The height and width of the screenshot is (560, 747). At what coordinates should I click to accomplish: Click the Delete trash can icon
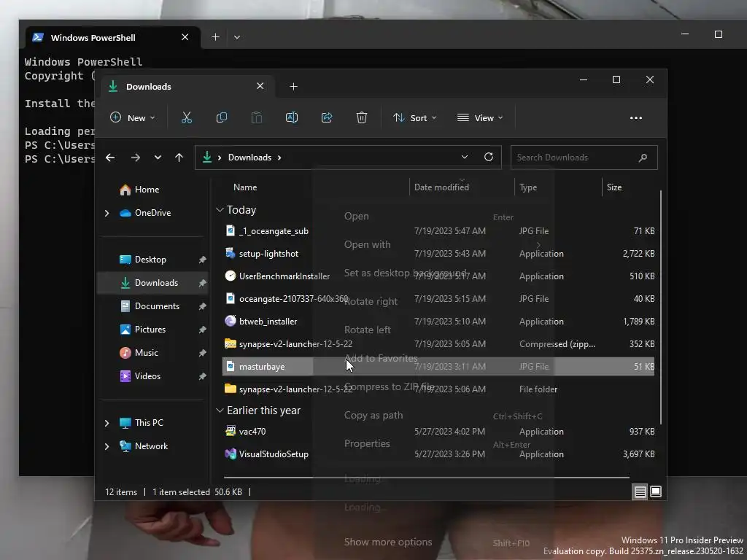click(362, 117)
